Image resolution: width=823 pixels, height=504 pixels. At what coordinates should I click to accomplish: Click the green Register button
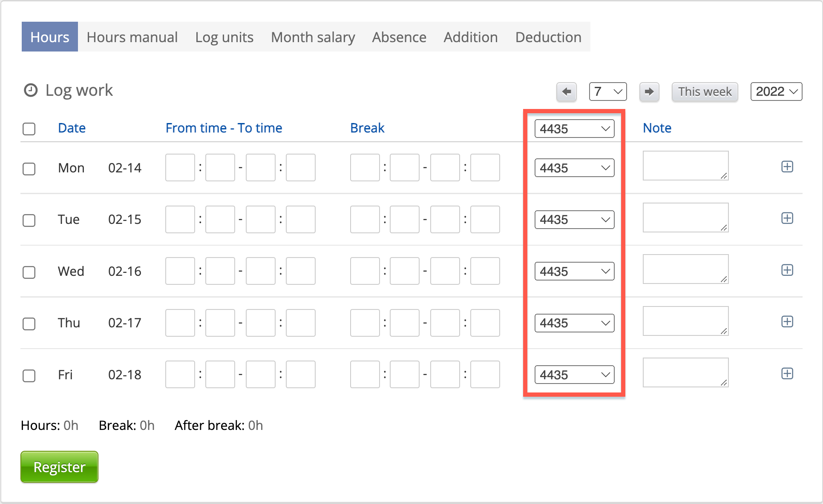59,467
